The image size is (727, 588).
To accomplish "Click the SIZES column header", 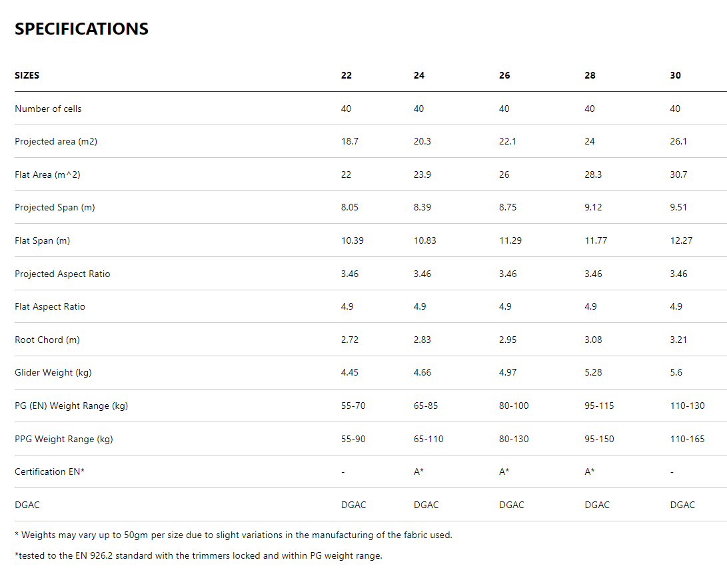I will click(x=27, y=75).
